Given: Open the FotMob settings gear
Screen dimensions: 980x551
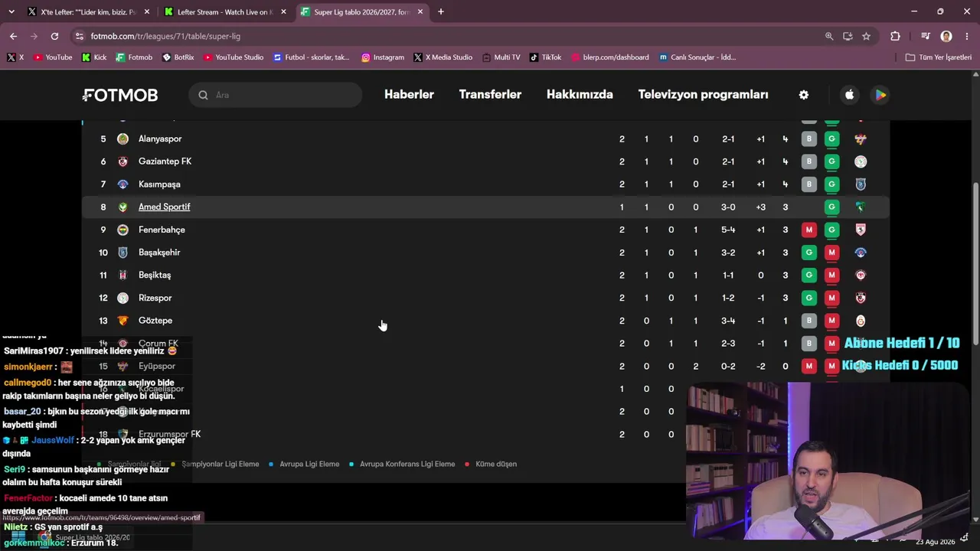Looking at the screenshot, I should (803, 95).
